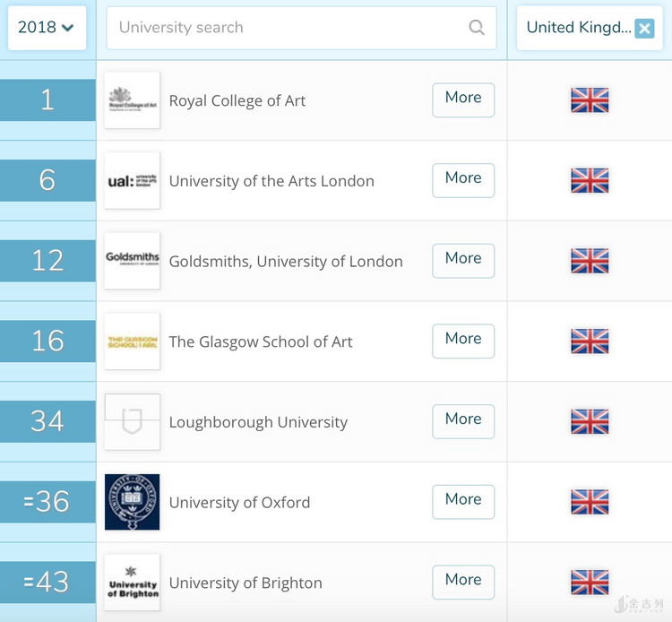Click the University search input field

click(301, 28)
